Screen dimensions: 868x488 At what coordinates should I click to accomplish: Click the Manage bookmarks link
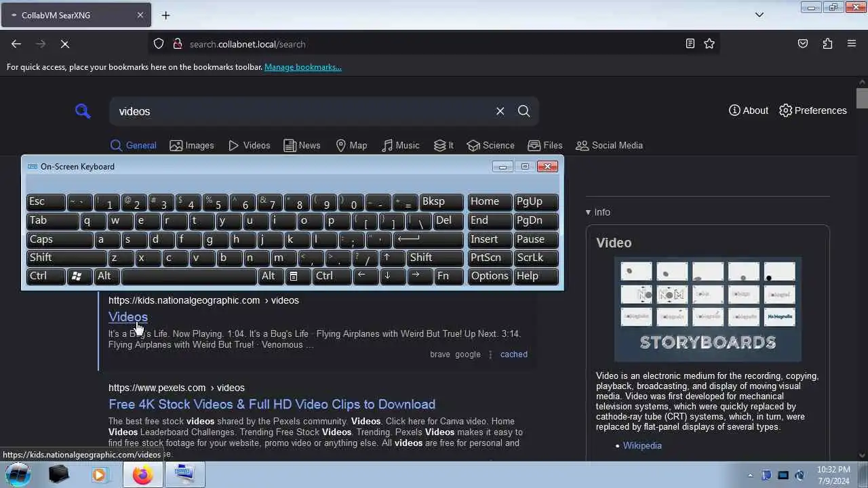(x=303, y=67)
